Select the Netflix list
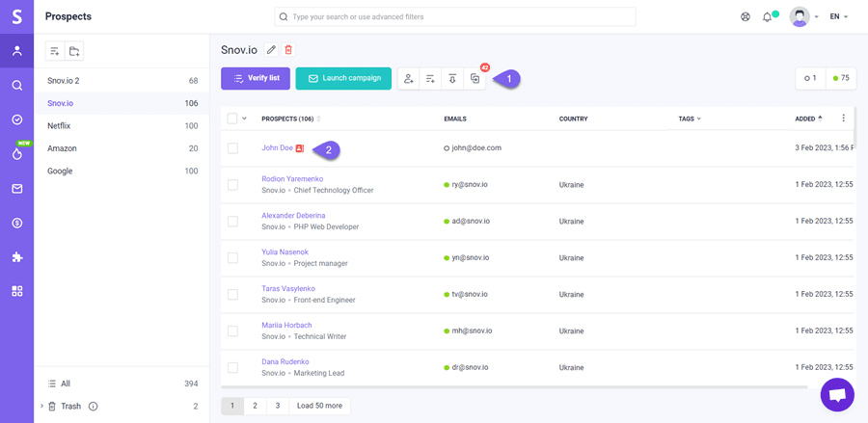 tap(122, 126)
